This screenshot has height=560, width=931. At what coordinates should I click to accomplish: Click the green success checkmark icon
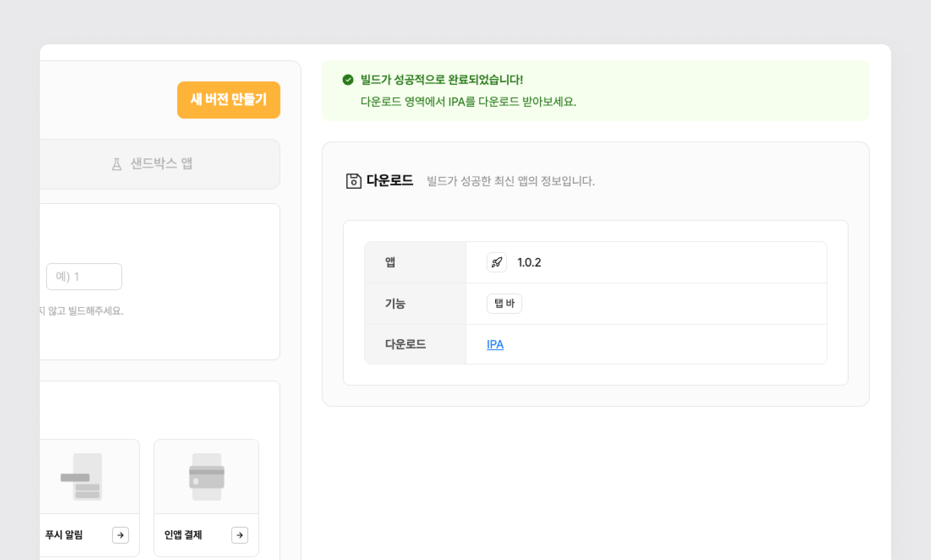(x=348, y=80)
